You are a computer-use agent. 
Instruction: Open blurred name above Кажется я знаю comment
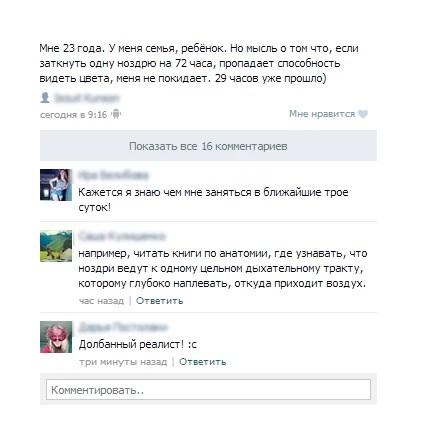113,175
